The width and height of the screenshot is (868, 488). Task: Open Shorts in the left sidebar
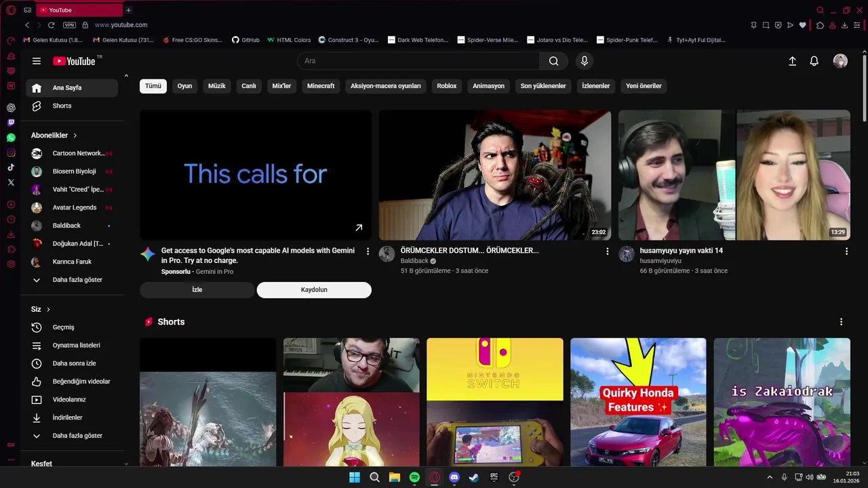pyautogui.click(x=72, y=106)
